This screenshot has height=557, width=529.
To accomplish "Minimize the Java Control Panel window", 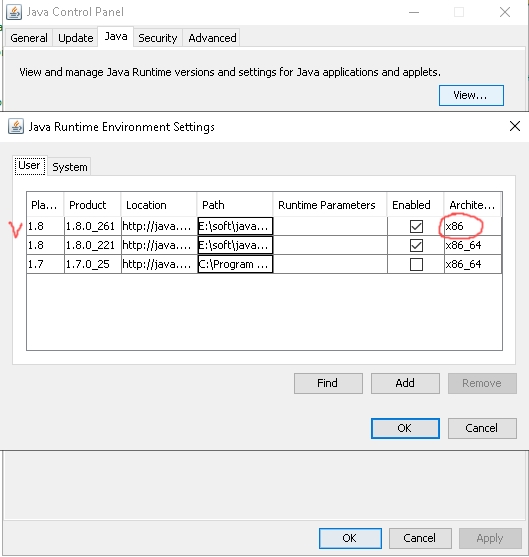I will (414, 12).
